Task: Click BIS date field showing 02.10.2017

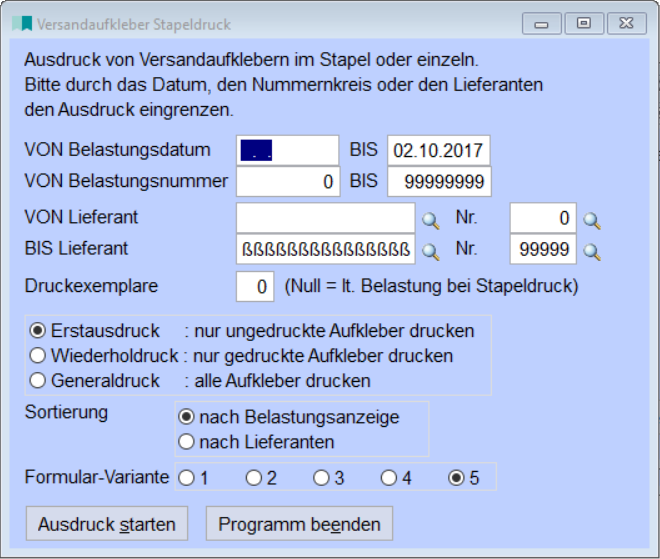Action: coord(439,150)
